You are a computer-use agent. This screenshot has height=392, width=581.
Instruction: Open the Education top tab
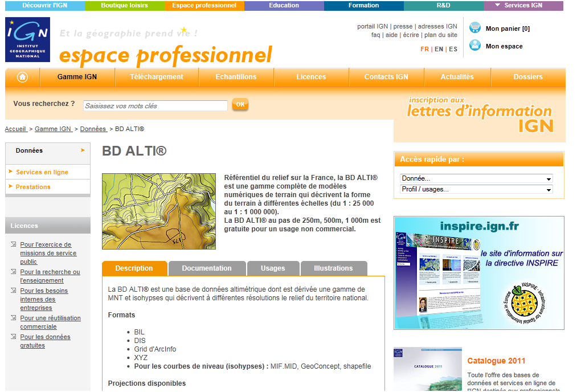point(284,5)
